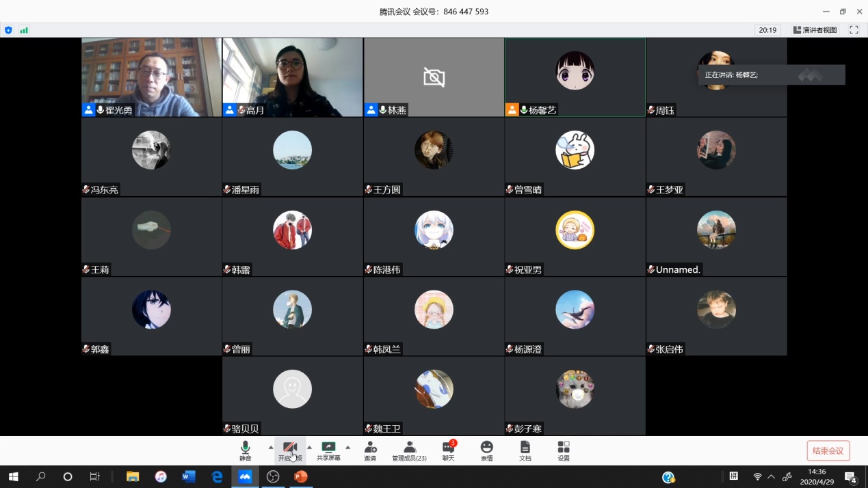868x488 pixels.
Task: Open the 共享屏幕 share screen icon
Action: tap(328, 450)
